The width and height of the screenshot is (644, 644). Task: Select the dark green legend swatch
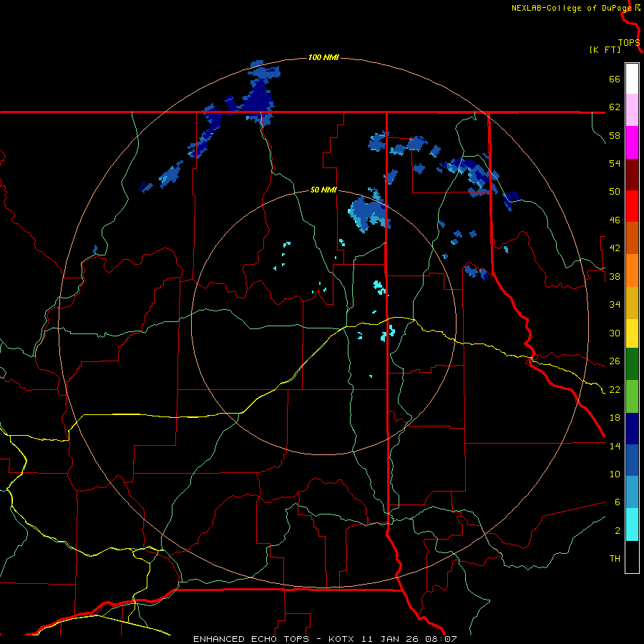(632, 364)
